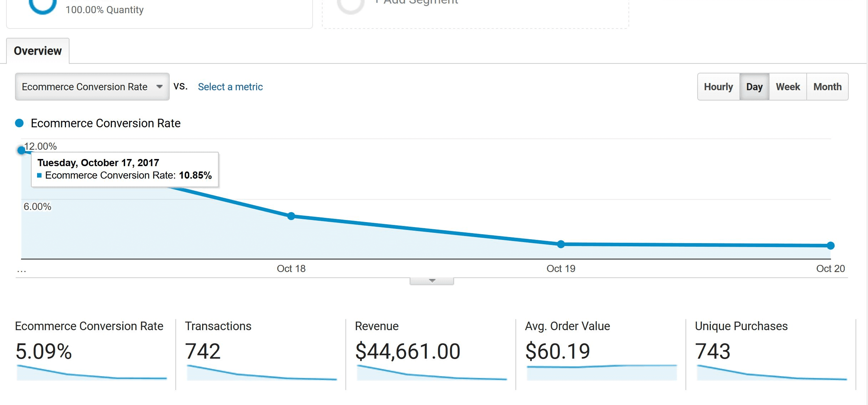The image size is (868, 405).
Task: Click the blue Ecommerce Conversion Rate legend dot
Action: [x=19, y=123]
